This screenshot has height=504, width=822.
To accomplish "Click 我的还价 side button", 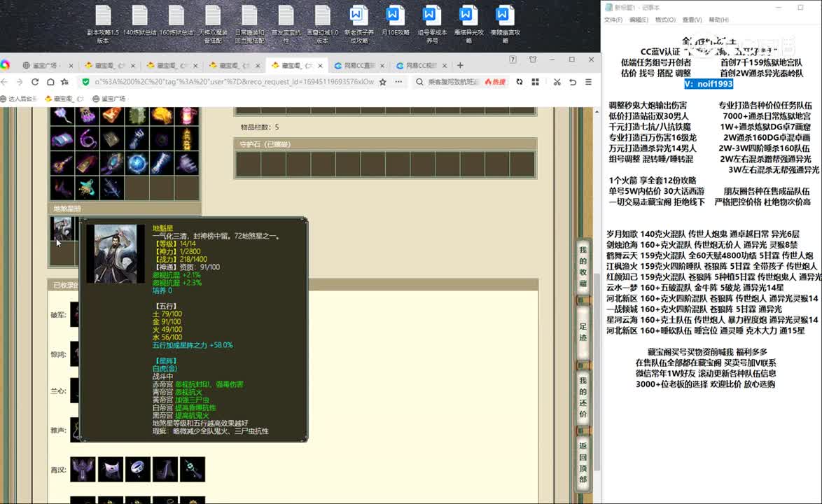I will click(583, 397).
